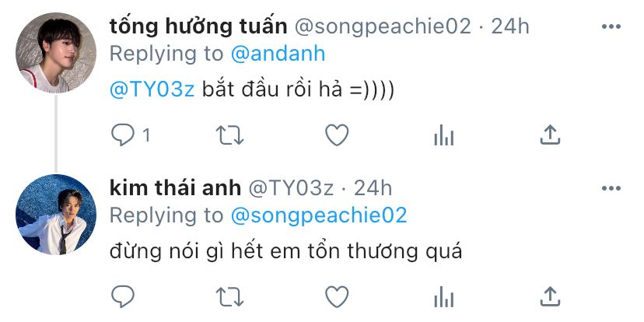Share kim thái anh's tweet
This screenshot has height=322, width=644.
550,296
